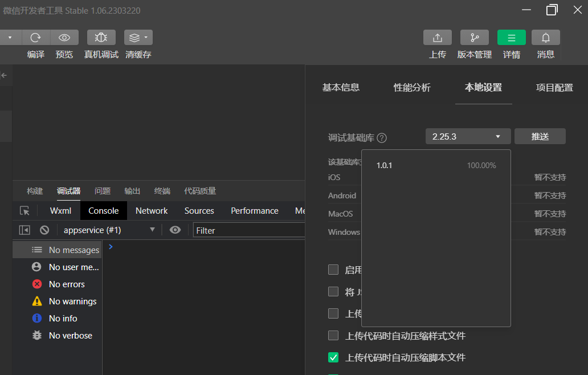Toggle the partially hidden 上传 checkbox
Image resolution: width=588 pixels, height=375 pixels.
333,313
